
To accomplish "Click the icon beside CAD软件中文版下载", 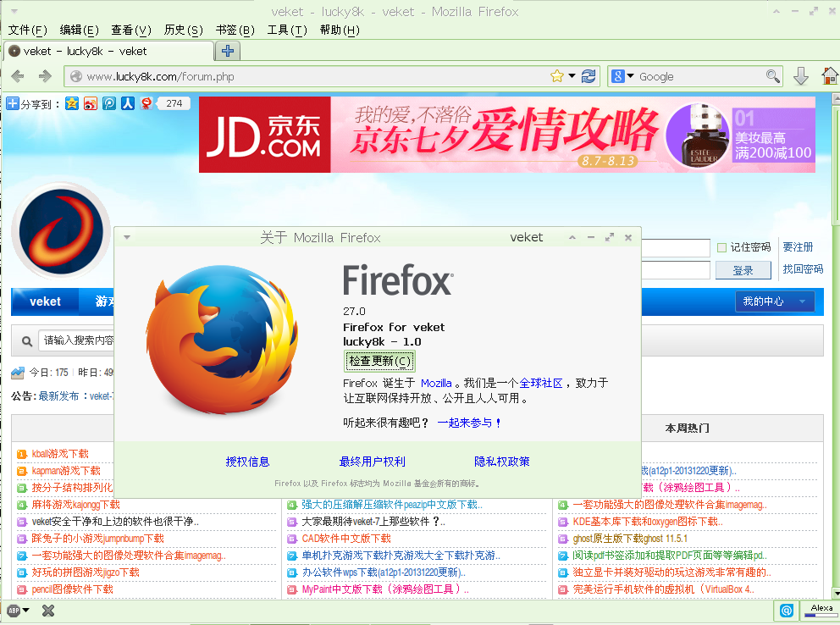I will tap(292, 539).
